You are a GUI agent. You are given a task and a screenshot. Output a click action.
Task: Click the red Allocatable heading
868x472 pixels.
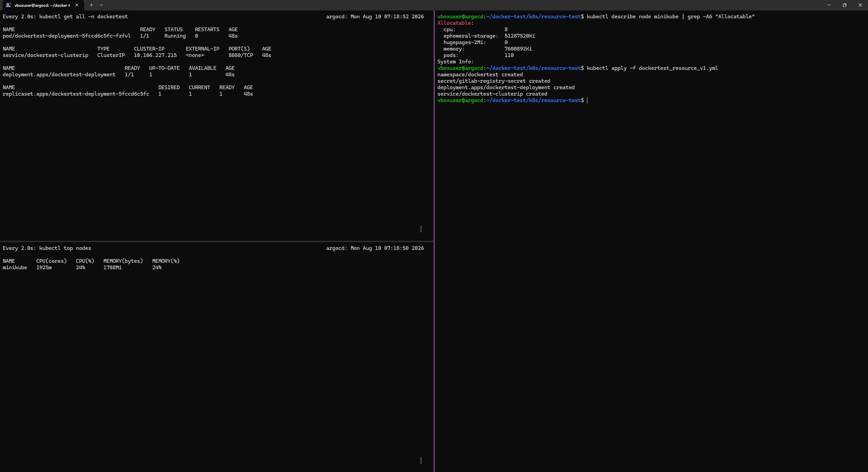454,23
